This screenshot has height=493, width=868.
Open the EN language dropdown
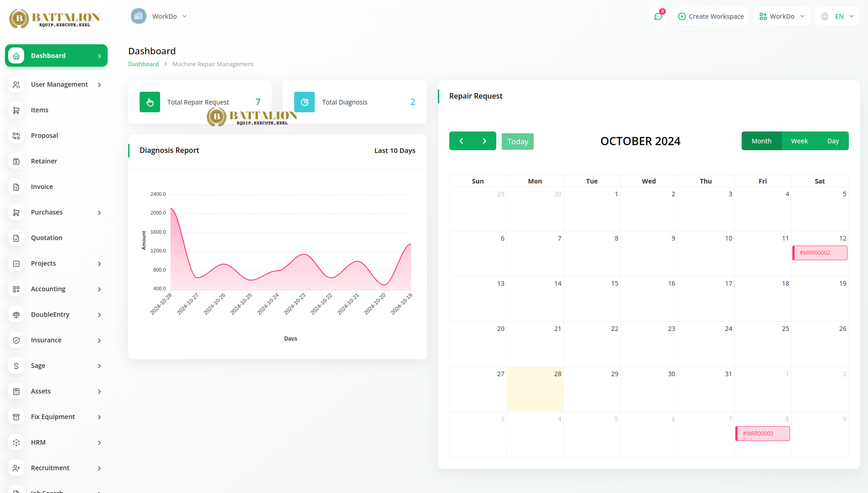(837, 16)
